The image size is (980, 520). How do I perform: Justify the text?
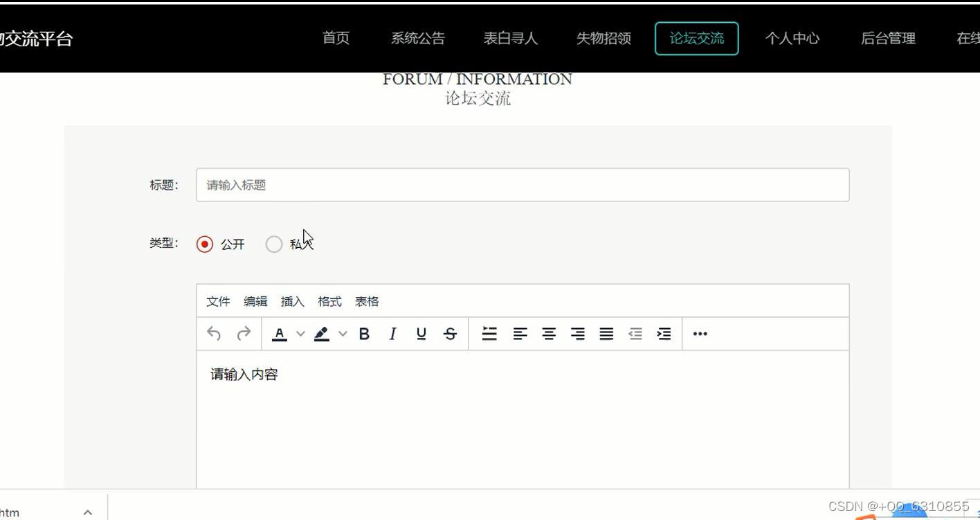click(606, 334)
